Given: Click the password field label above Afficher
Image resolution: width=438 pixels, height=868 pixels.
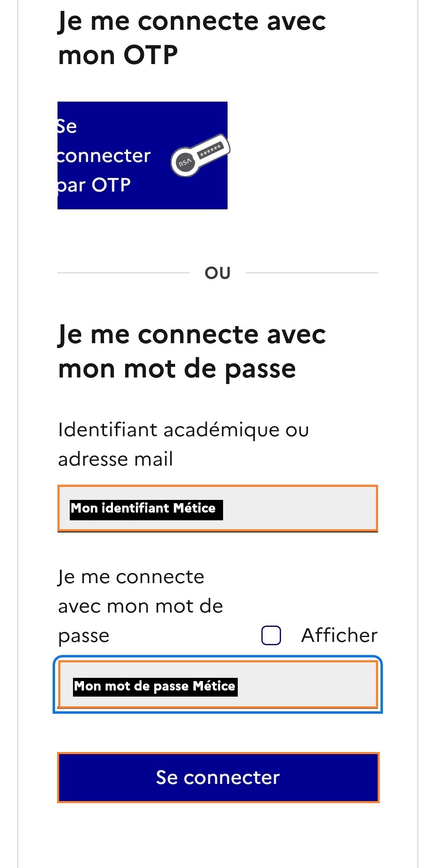Looking at the screenshot, I should (x=140, y=606).
